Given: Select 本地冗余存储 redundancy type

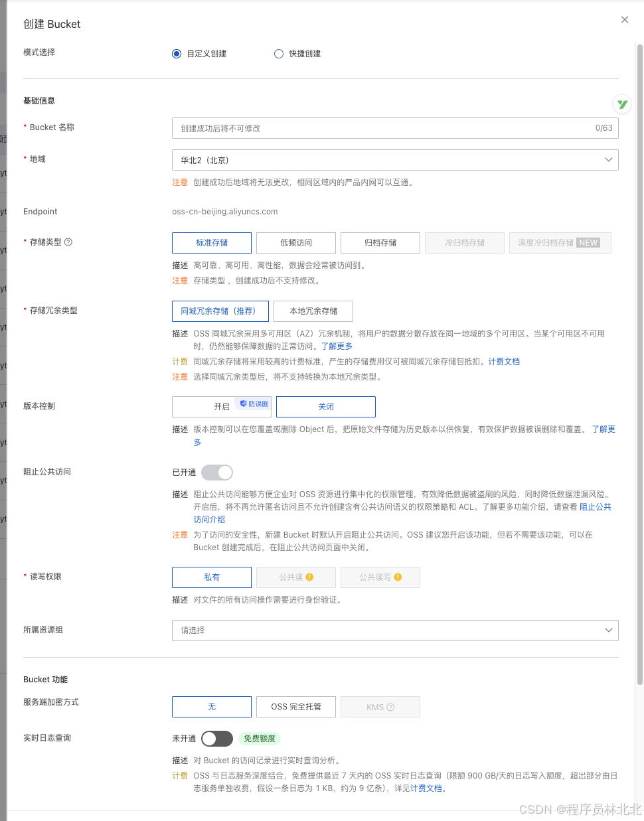Looking at the screenshot, I should tap(313, 311).
